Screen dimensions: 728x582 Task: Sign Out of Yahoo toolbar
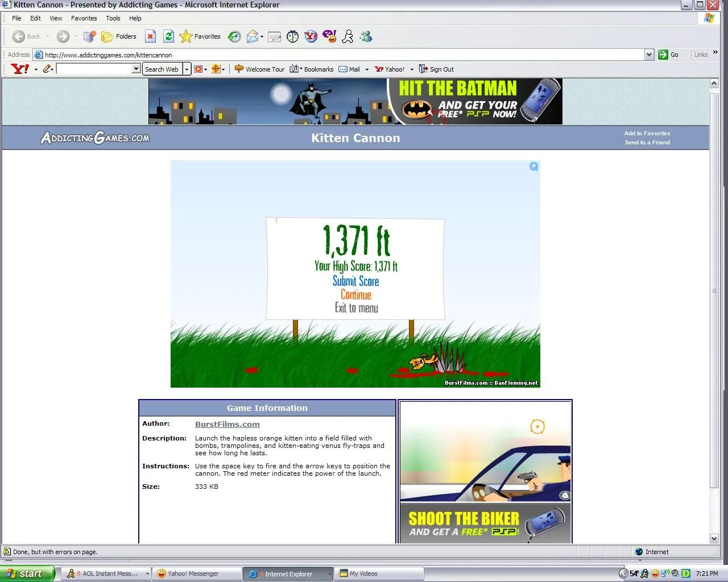pyautogui.click(x=436, y=69)
